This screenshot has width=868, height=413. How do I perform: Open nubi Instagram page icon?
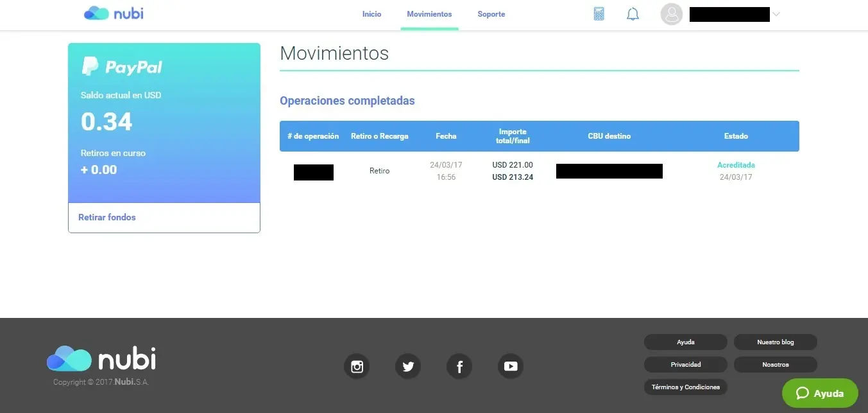[357, 366]
